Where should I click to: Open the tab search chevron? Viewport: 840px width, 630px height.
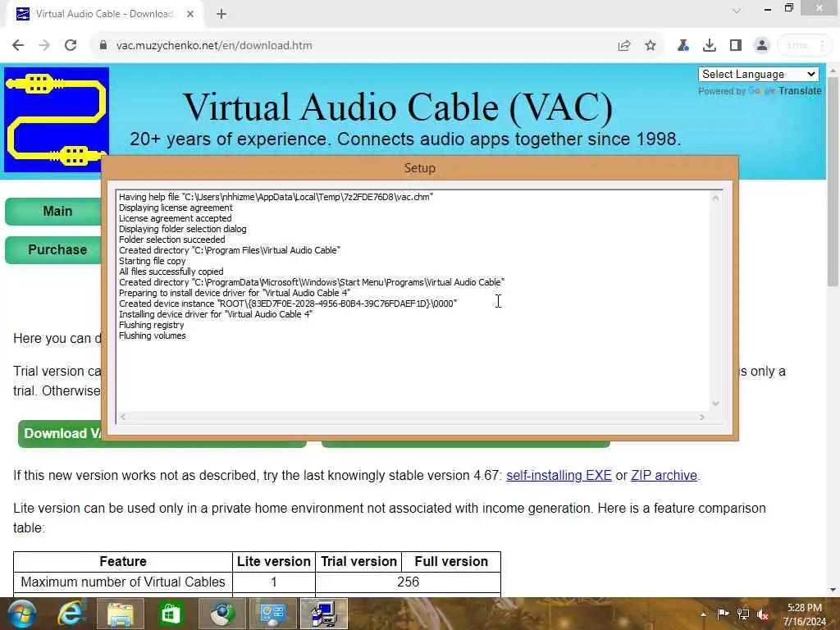(x=737, y=10)
